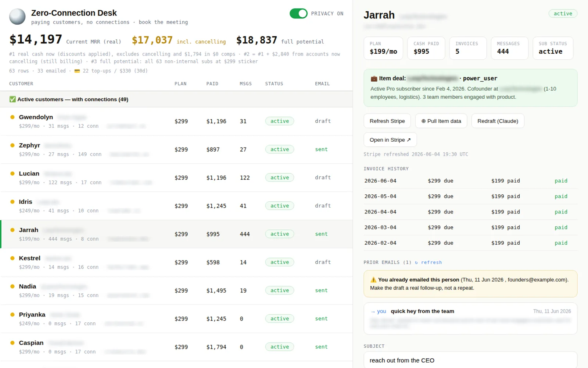
Task: Click the yellow dot beside Nadia
Action: point(12,286)
